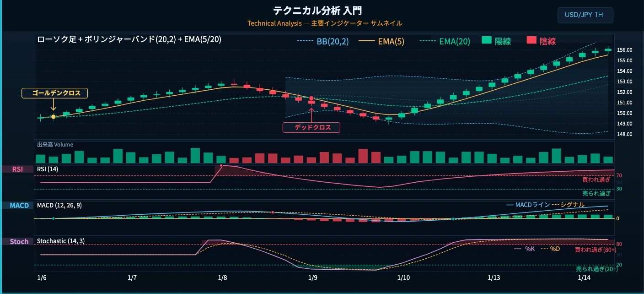Click the ゴールデンクロス annotation label
The height and width of the screenshot is (294, 644).
[54, 93]
